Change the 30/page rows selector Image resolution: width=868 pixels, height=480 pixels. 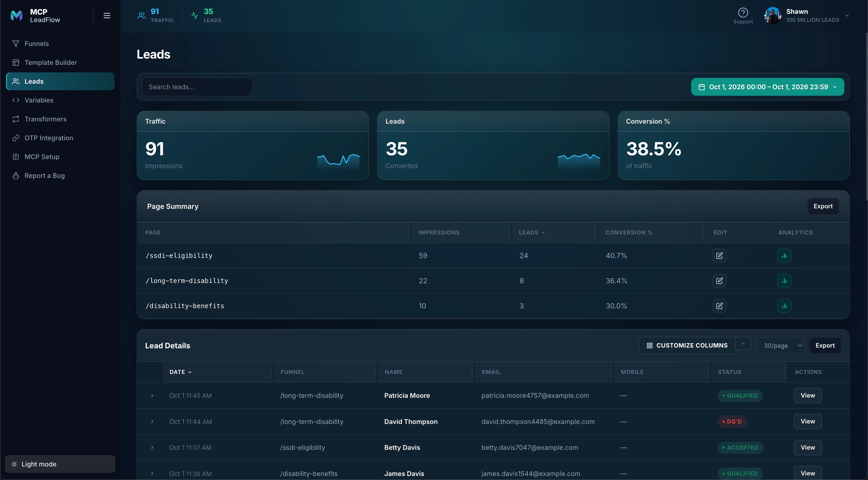point(780,346)
